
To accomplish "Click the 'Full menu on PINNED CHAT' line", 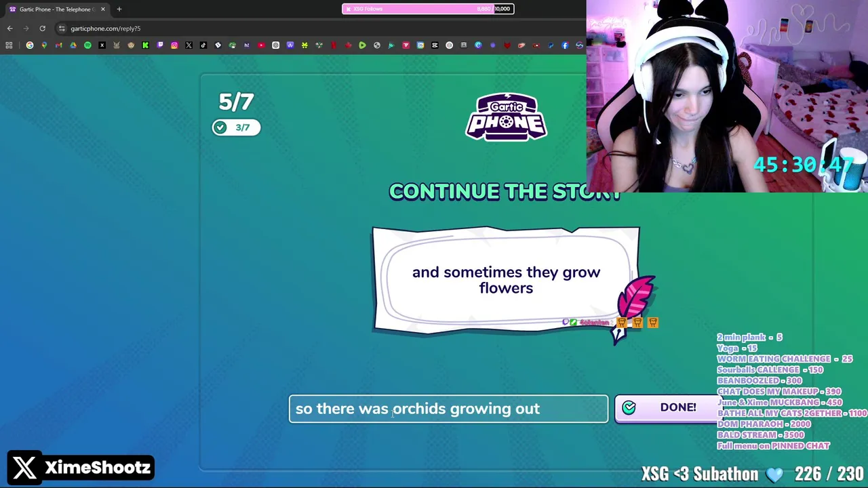I will click(773, 446).
